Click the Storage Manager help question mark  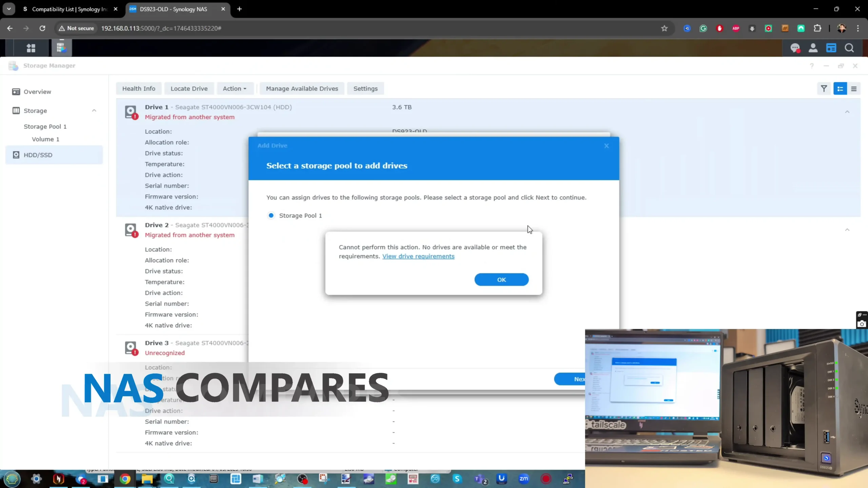click(812, 66)
